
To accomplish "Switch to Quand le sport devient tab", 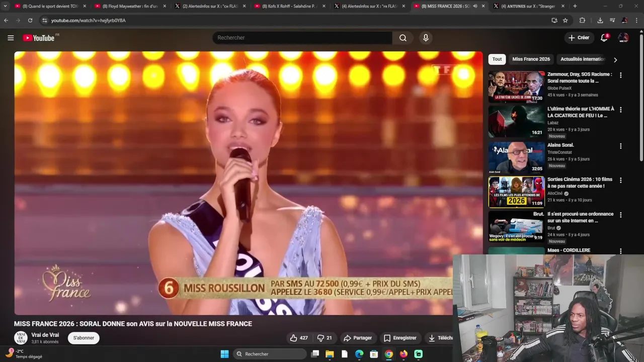I will point(49,6).
